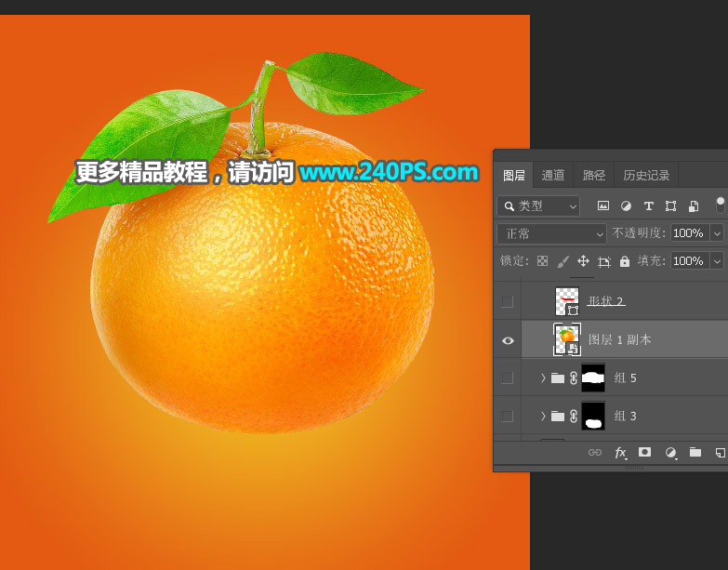Show the 组 5 group
This screenshot has width=728, height=570.
tap(507, 378)
